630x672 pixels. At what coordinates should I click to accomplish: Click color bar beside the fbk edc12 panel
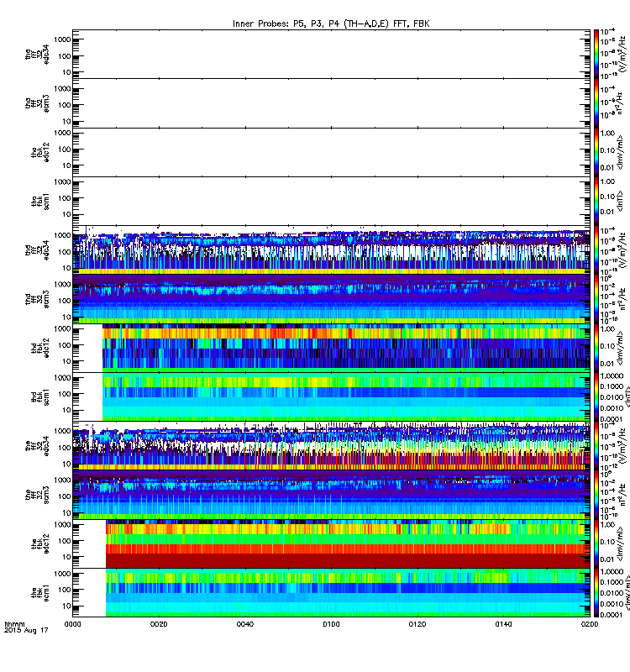[x=596, y=543]
